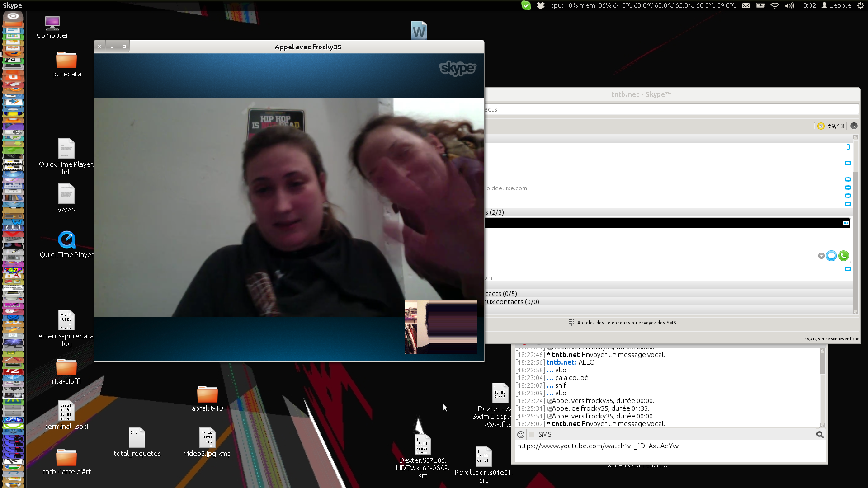Click the green call button for the selected contact
This screenshot has height=488, width=868.
843,256
